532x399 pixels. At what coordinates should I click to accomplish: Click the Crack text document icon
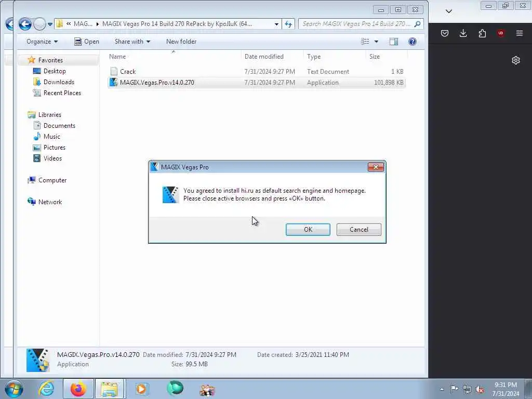[x=114, y=71]
